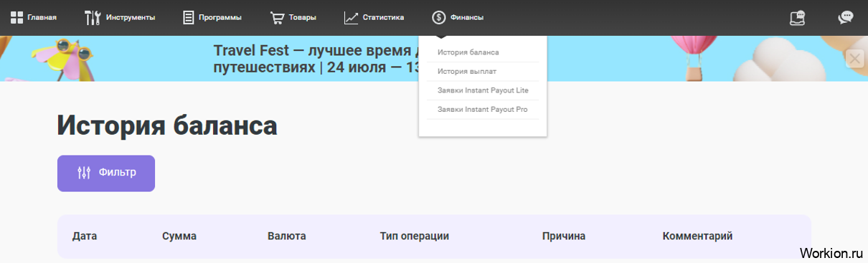
Task: Open the Главная menu label
Action: click(42, 17)
